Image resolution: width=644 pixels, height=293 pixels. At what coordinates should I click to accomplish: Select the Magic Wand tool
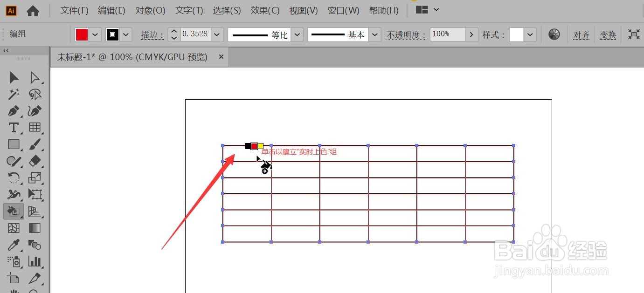[x=14, y=95]
